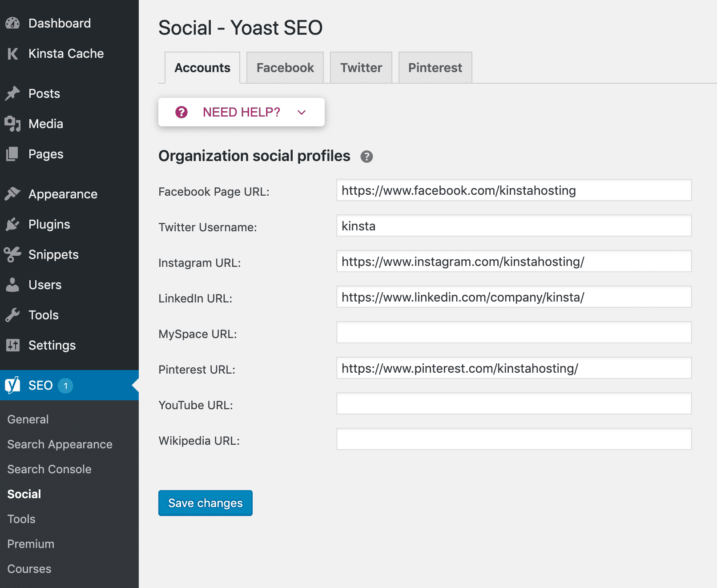The width and height of the screenshot is (717, 588).
Task: Click the Kinsta Cache K icon
Action: pyautogui.click(x=12, y=54)
